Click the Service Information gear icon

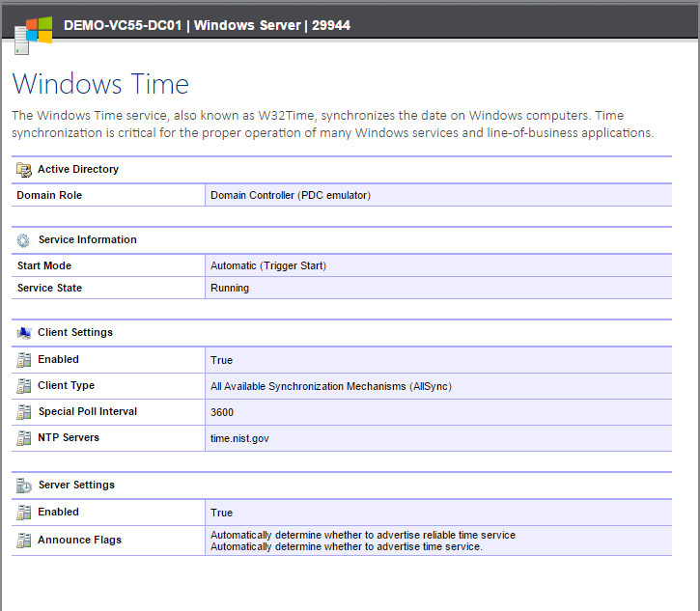[x=23, y=240]
